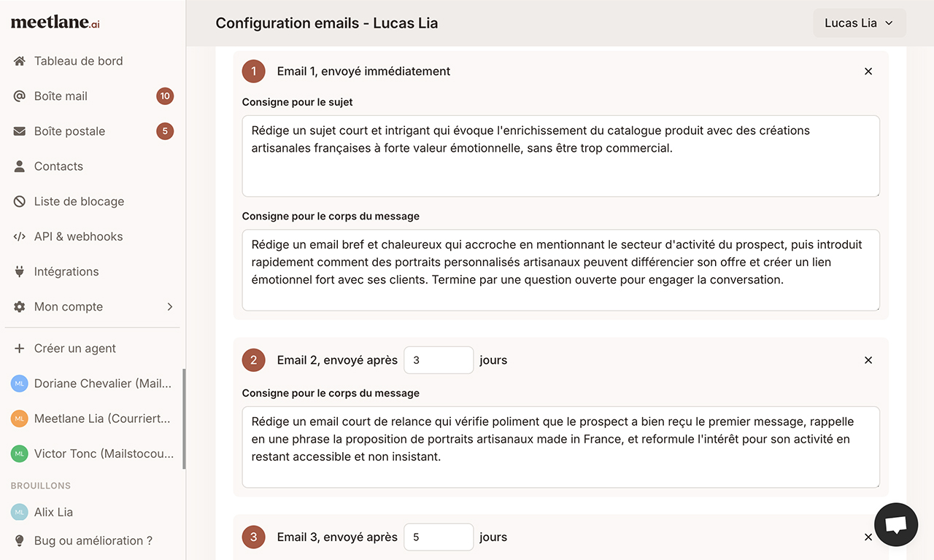Edit the delay field for Email 3

click(439, 537)
